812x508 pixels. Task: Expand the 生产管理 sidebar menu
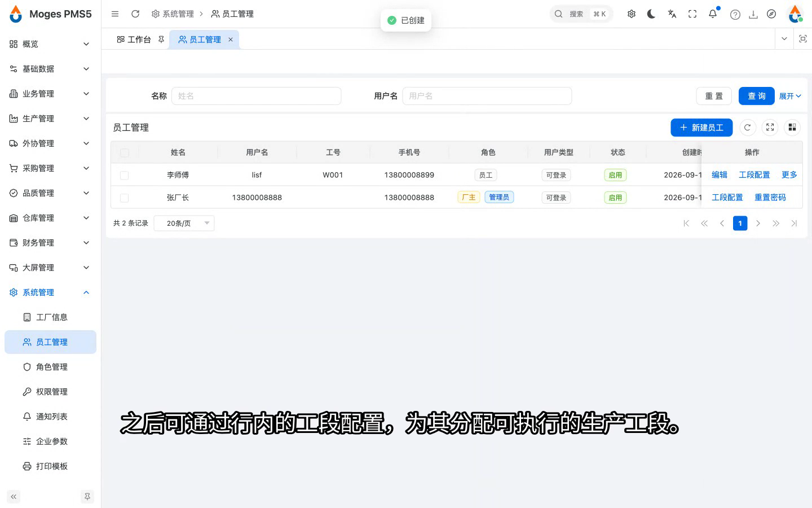point(50,119)
